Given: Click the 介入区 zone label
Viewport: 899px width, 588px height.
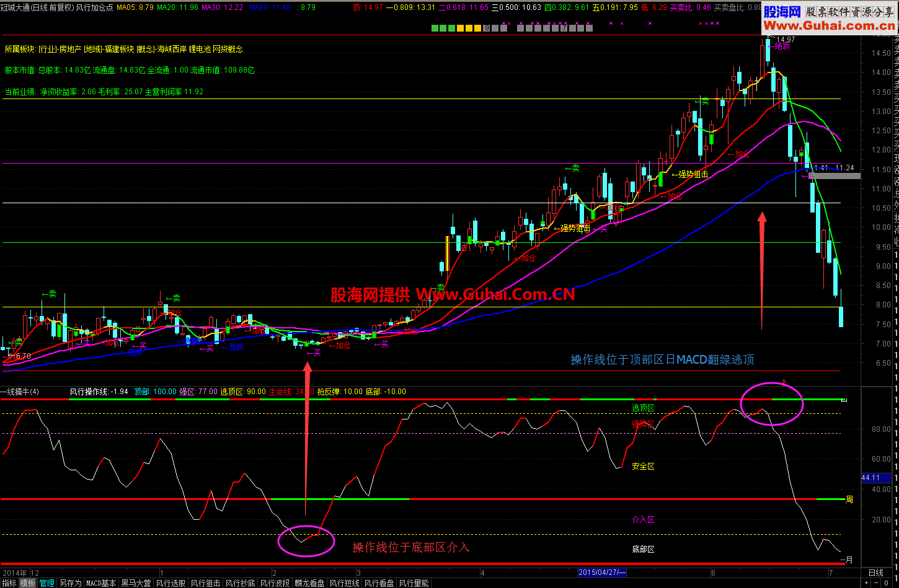Looking at the screenshot, I should click(x=643, y=519).
